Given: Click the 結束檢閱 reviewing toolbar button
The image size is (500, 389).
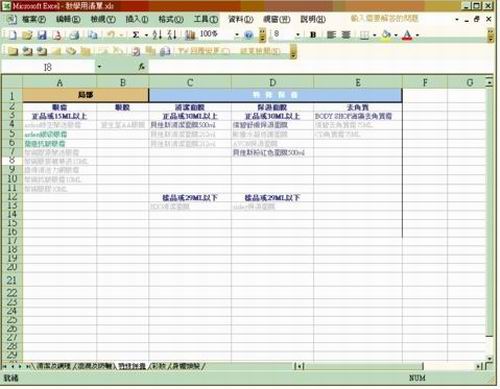Looking at the screenshot, I should [260, 51].
